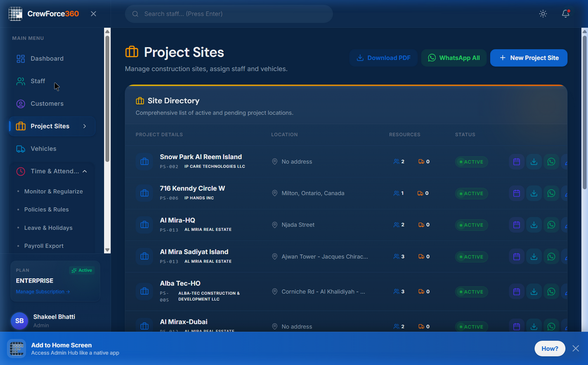Create a New Project Site
588x365 pixels.
(529, 58)
